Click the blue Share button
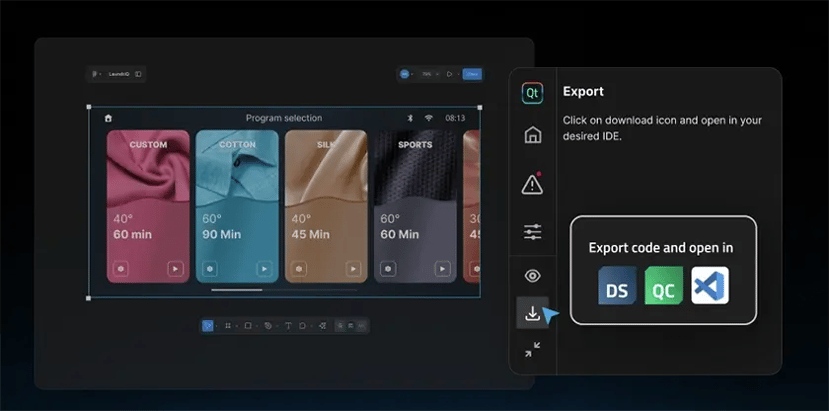This screenshot has width=829, height=411. [x=472, y=74]
